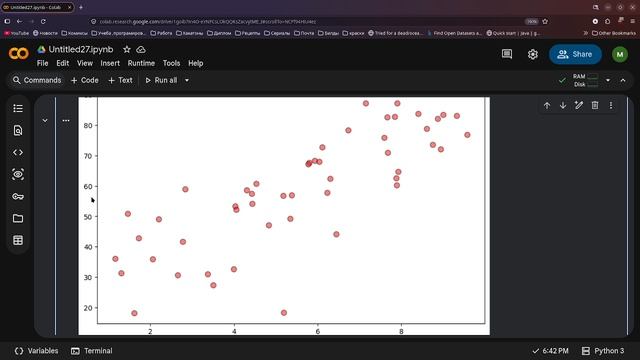
Task: Open the table of contents panel
Action: tap(18, 108)
